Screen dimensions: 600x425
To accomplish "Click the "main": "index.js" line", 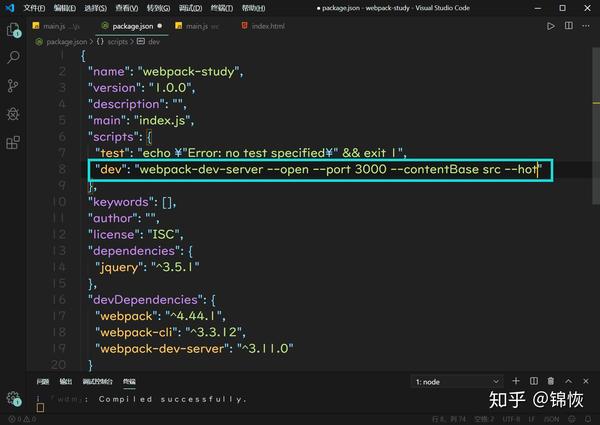I will click(141, 120).
